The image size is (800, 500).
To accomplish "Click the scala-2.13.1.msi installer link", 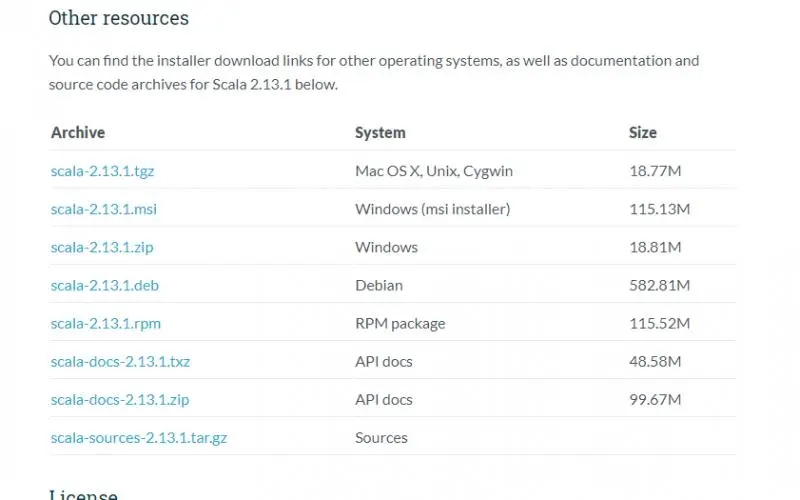I will click(104, 209).
